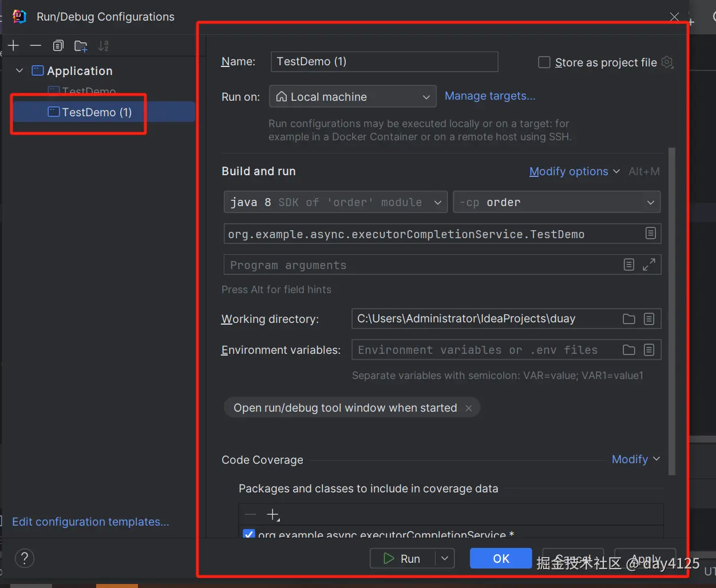Create new configuration folder

(81, 46)
